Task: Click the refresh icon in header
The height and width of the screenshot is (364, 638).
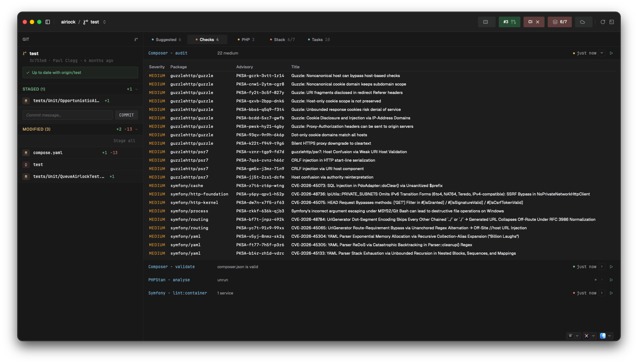Action: (603, 22)
